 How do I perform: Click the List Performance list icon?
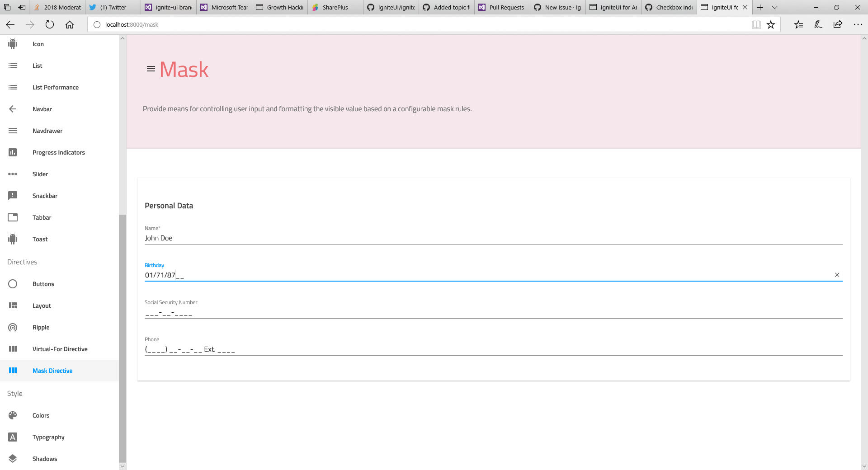[13, 87]
